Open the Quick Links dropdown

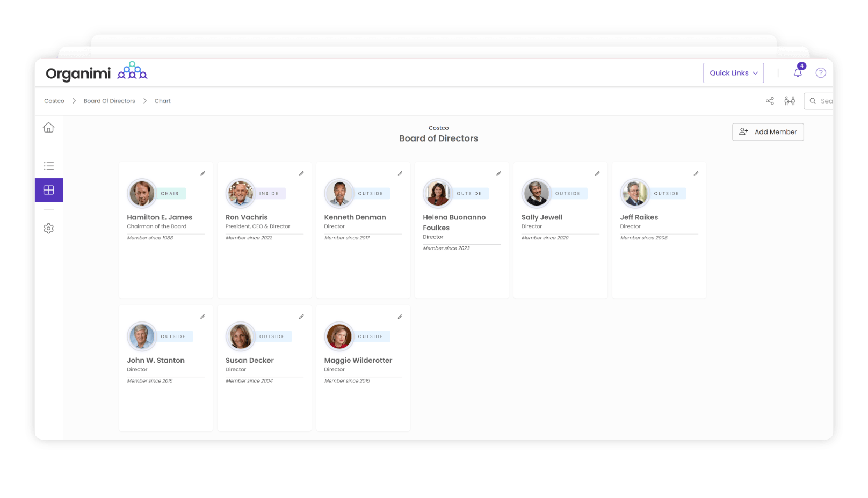point(733,73)
